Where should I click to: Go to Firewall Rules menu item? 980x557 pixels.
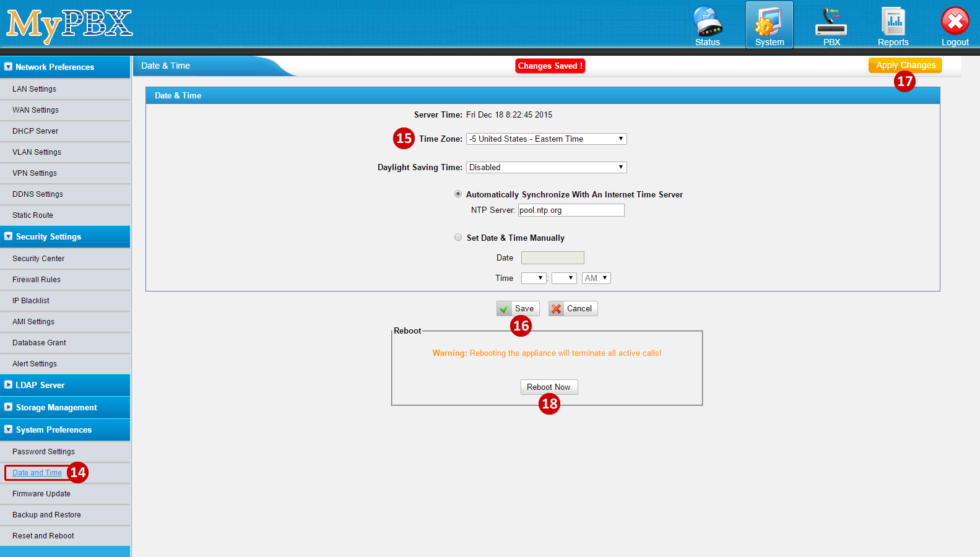[37, 280]
